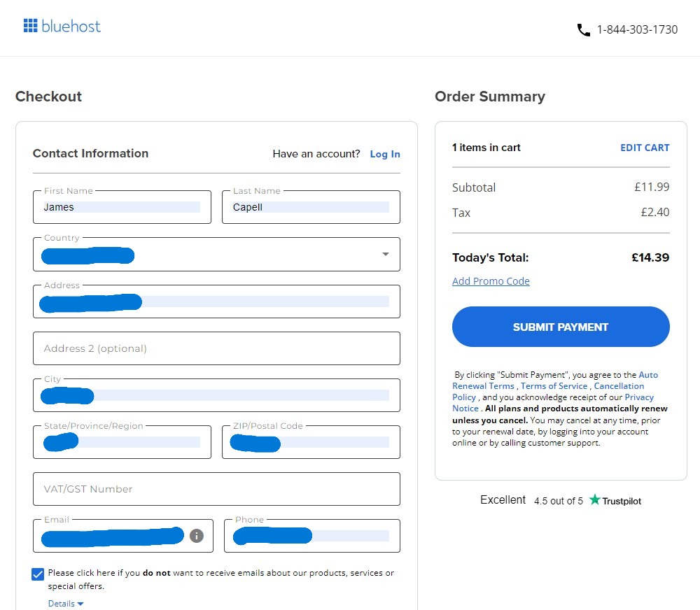700x610 pixels.
Task: Expand the Details disclosure link
Action: tap(66, 603)
